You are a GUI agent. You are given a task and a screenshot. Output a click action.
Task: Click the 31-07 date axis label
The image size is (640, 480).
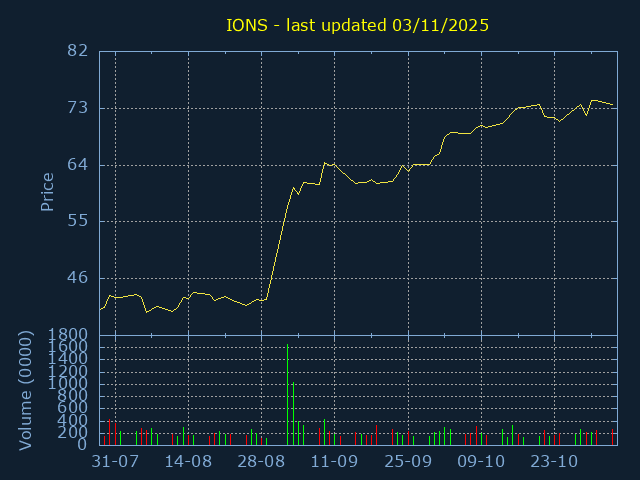pos(116,462)
